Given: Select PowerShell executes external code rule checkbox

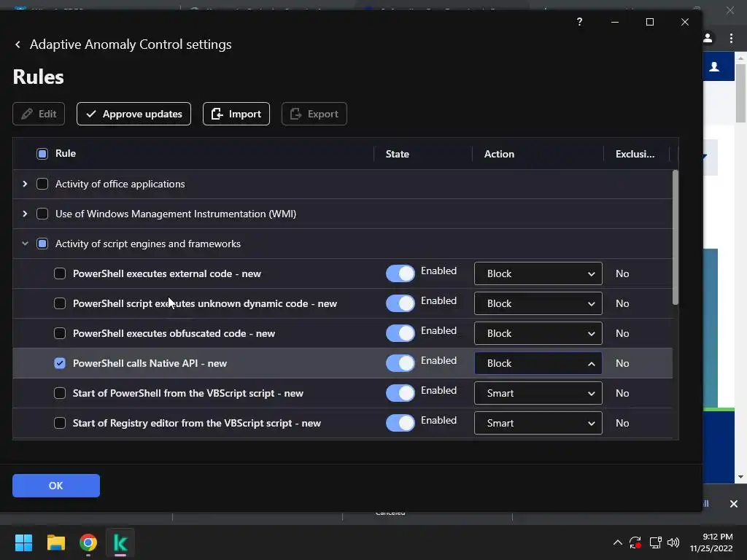Looking at the screenshot, I should coord(60,274).
